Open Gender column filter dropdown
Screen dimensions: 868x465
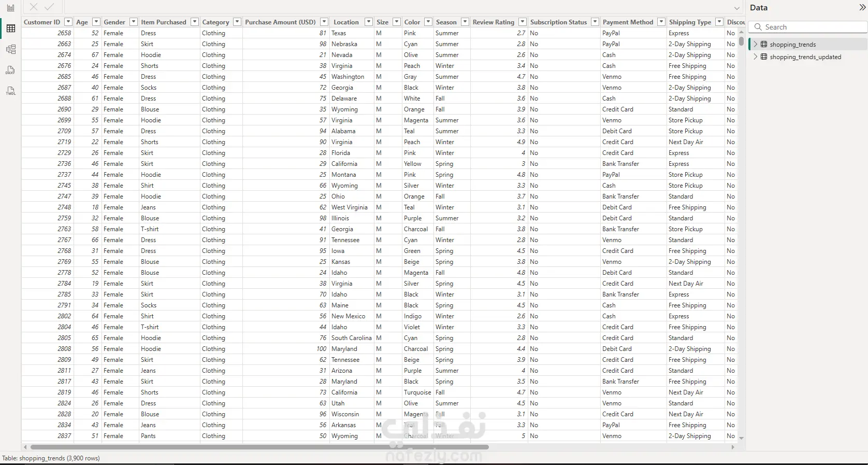point(134,22)
